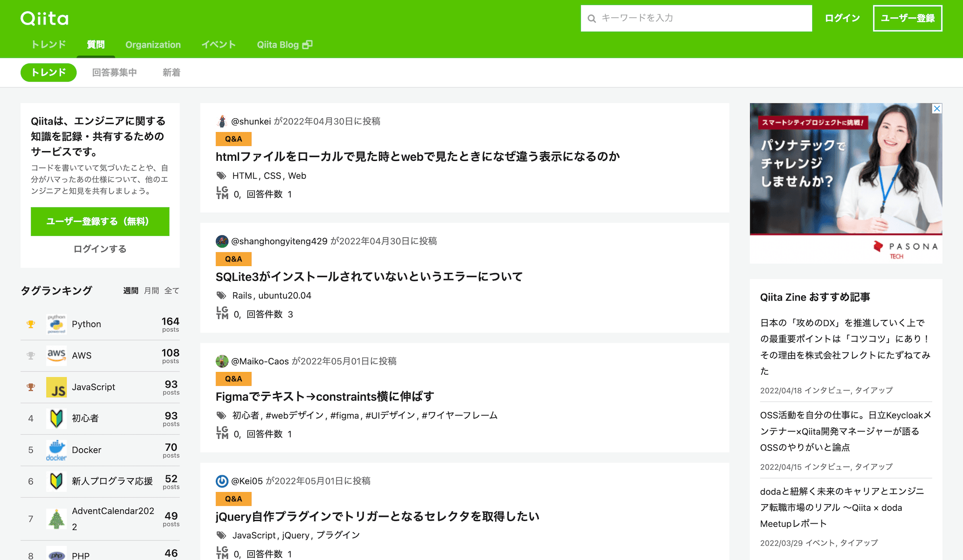
Task: Show all-time 全て tag ranking
Action: tap(172, 291)
